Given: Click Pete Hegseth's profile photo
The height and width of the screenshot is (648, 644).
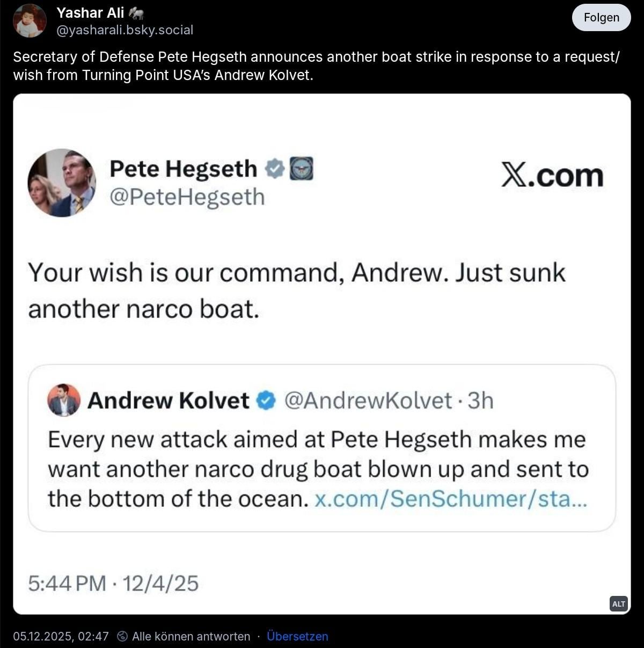Looking at the screenshot, I should [x=62, y=183].
